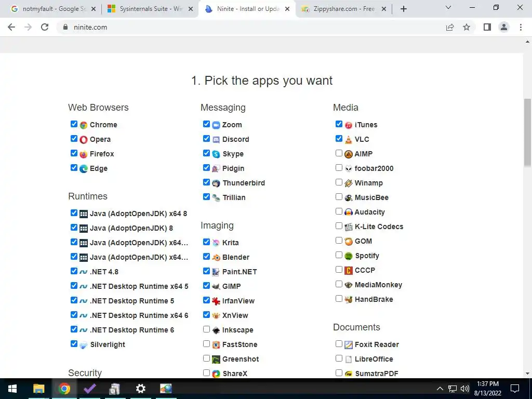Switch to the notmyfault Google Search tab
Viewport: 532px width, 399px height.
click(54, 9)
